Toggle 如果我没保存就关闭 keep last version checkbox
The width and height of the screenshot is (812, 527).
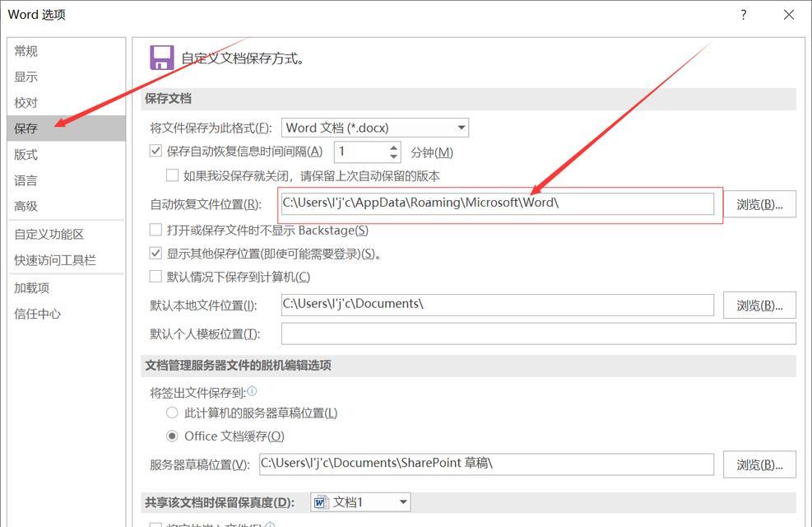[172, 175]
